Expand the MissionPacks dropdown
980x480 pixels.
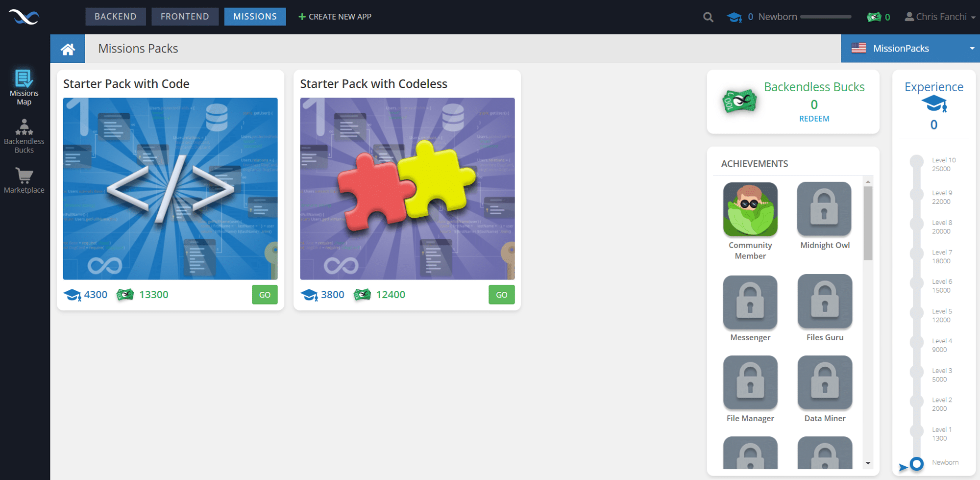(x=910, y=49)
